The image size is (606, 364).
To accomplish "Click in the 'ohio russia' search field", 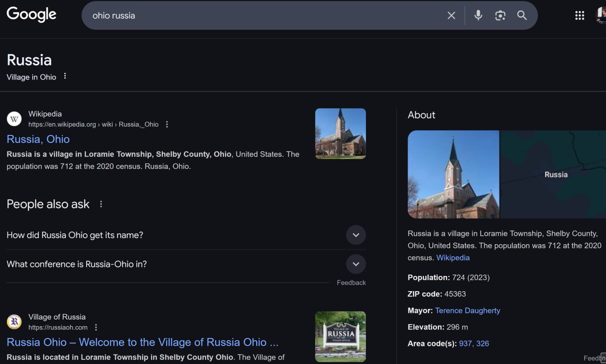I will point(265,16).
